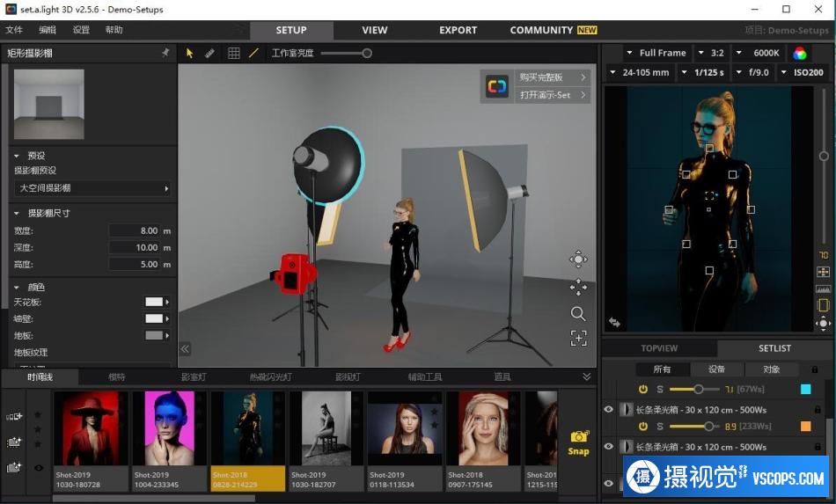This screenshot has width=836, height=504.
Task: Open the 大空间摄影棚 preset dropdown
Action: [92, 188]
